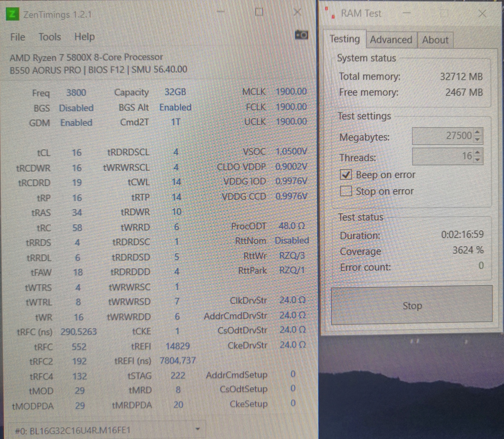
Task: Click the Free memory value 2467 MB
Action: (x=464, y=92)
